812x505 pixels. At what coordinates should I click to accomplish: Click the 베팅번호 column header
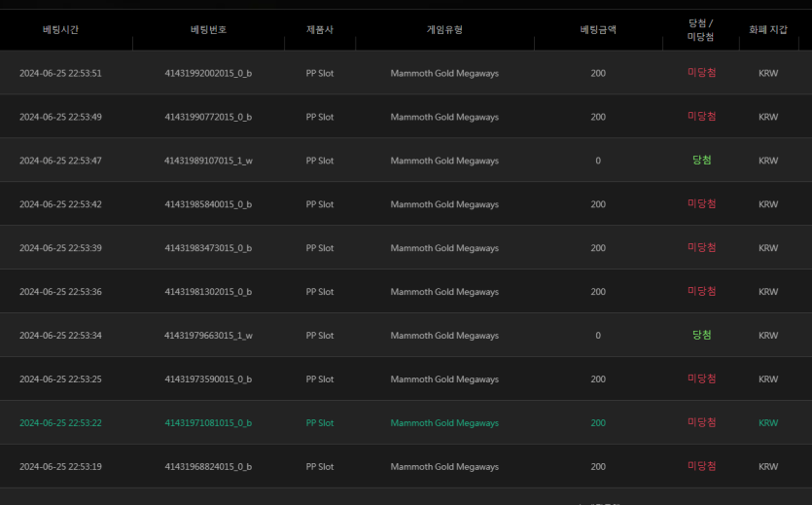click(208, 29)
